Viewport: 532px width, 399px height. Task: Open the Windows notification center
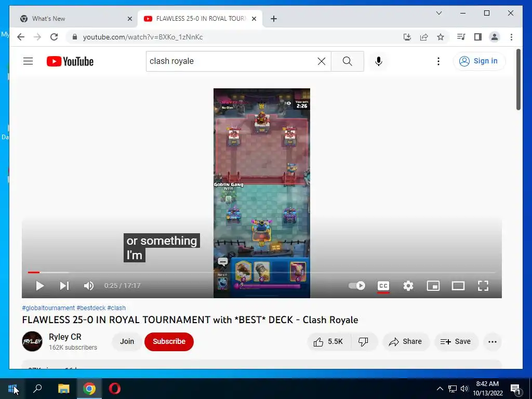[x=516, y=389]
